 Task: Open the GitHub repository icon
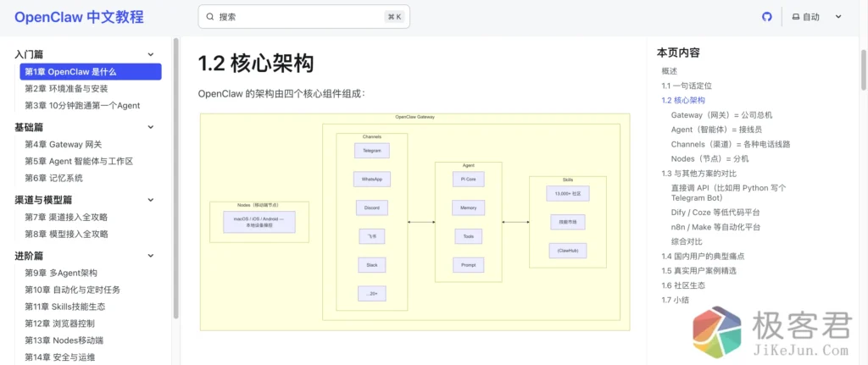tap(767, 17)
